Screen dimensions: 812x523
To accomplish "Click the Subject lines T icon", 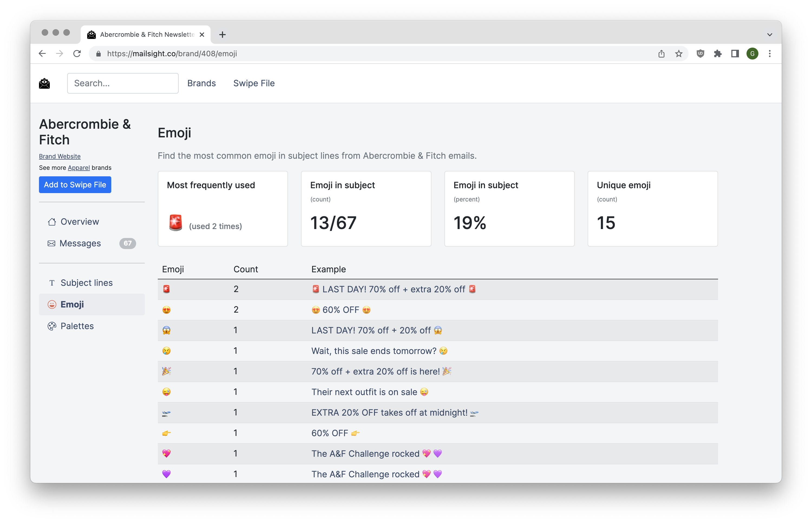I will [52, 283].
